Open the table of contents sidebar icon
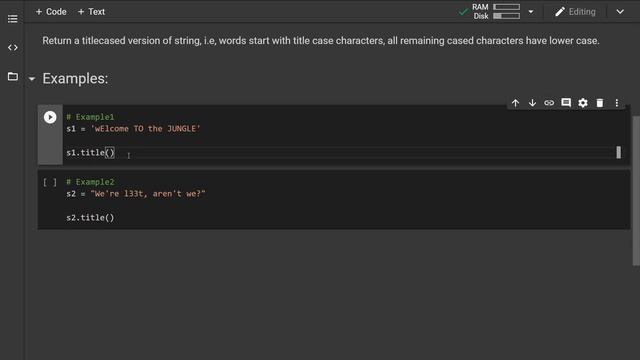The width and height of the screenshot is (640, 360). click(x=13, y=19)
